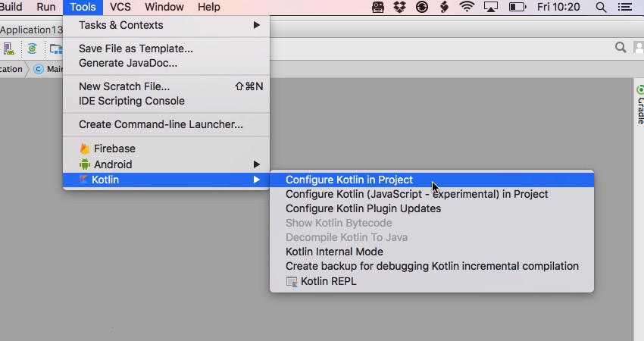Select Create backup for debugging Kotlin incremental compilation
644x341 pixels.
pos(432,266)
